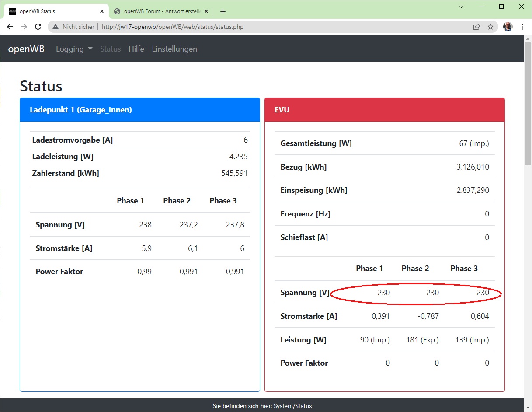
Task: Click the browser back arrow
Action: click(x=10, y=27)
